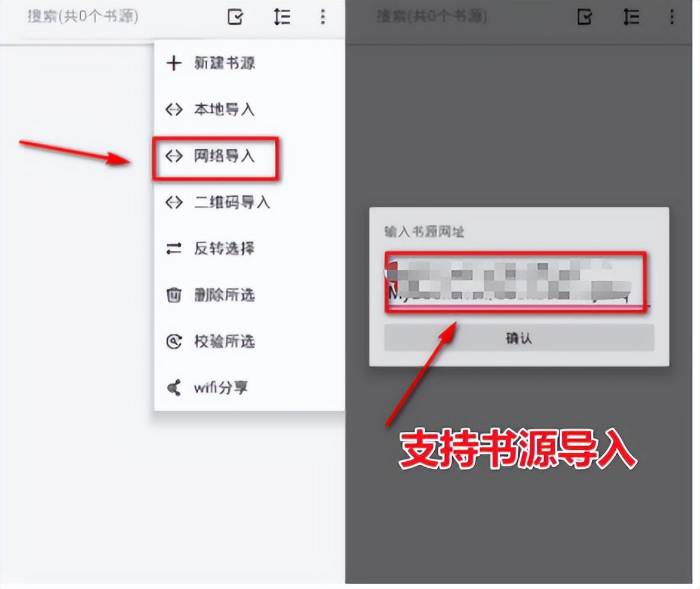Click select-all checkbox icon in right dimmed screen
700x589 pixels.
pyautogui.click(x=584, y=17)
